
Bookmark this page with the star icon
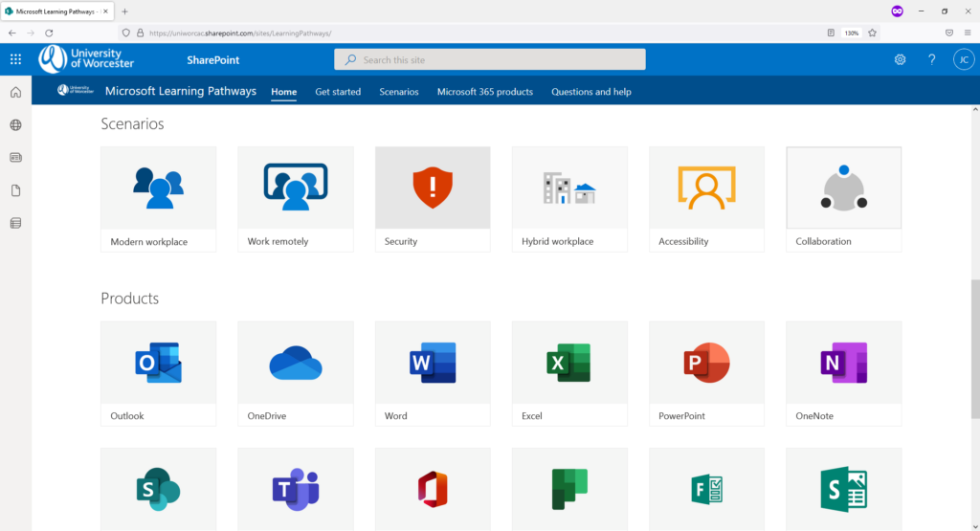pyautogui.click(x=873, y=33)
